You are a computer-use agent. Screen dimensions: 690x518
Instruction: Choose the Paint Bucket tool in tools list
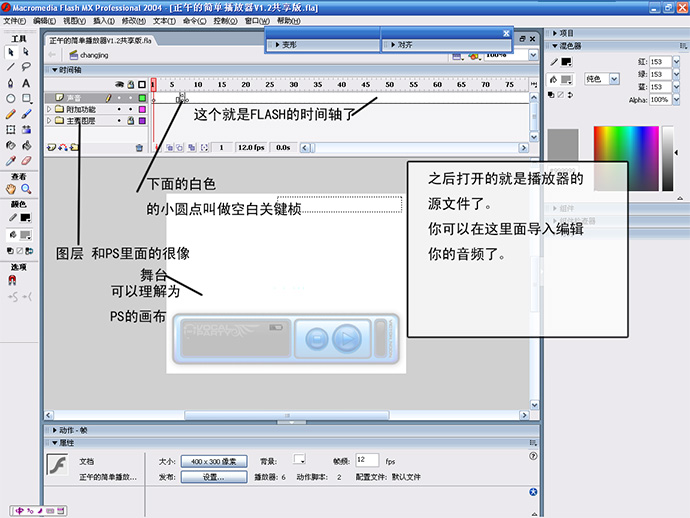click(26, 145)
